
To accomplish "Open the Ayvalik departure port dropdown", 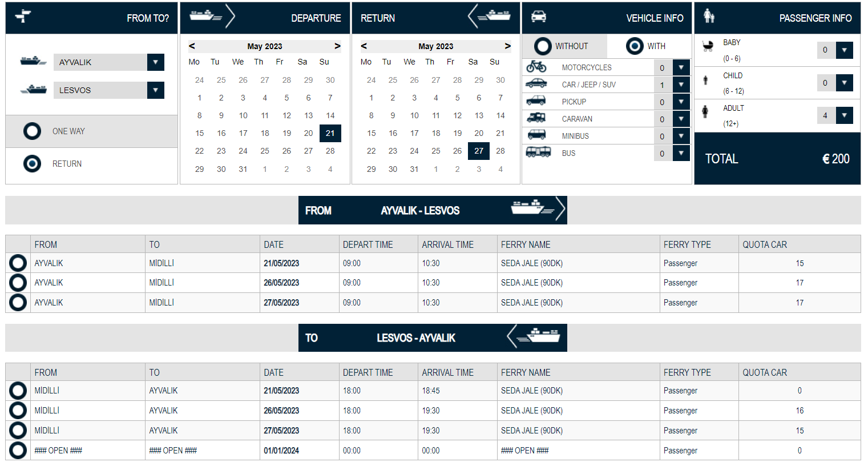I will (x=155, y=62).
